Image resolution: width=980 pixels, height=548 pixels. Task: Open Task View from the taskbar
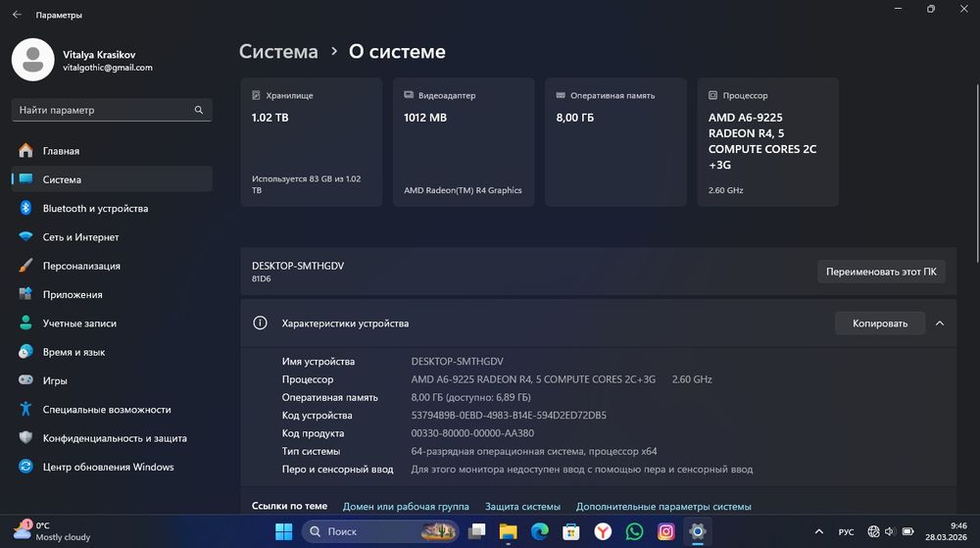pyautogui.click(x=477, y=531)
